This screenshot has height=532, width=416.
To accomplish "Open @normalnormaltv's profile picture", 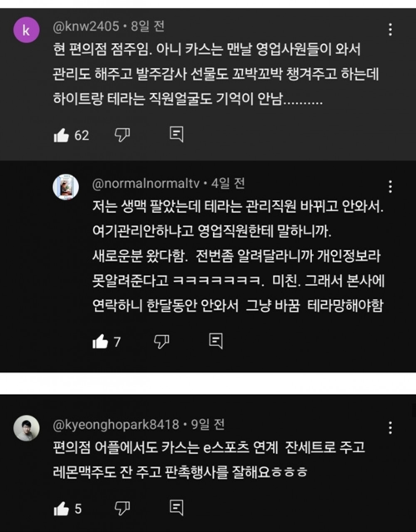I will pos(66,187).
